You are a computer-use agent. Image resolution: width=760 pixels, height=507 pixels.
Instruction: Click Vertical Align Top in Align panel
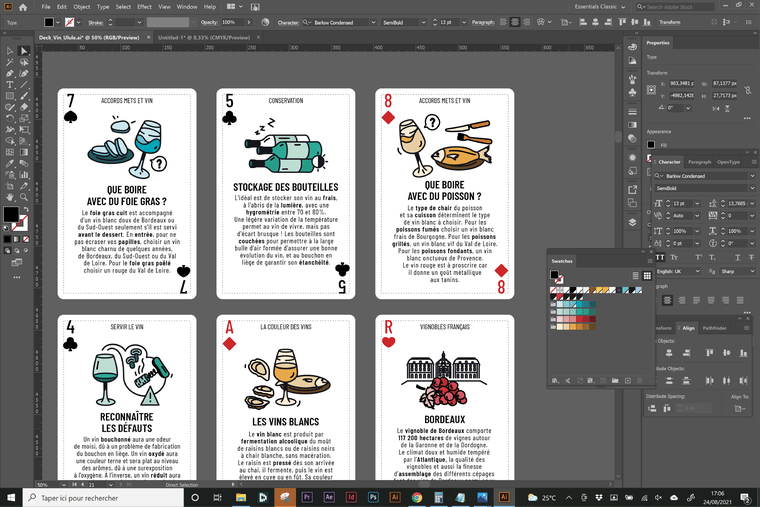(710, 353)
